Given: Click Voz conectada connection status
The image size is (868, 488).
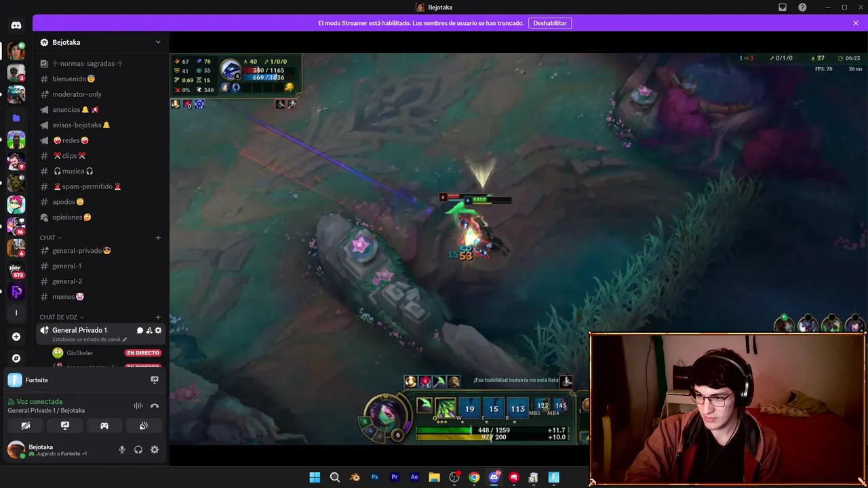Looking at the screenshot, I should pos(39,401).
